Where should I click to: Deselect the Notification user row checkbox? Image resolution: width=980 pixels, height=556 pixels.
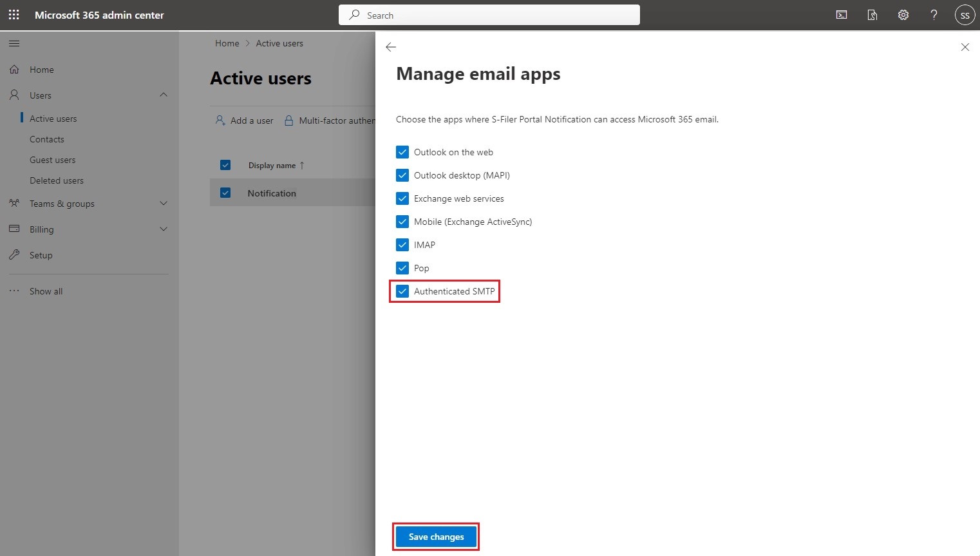click(x=225, y=192)
